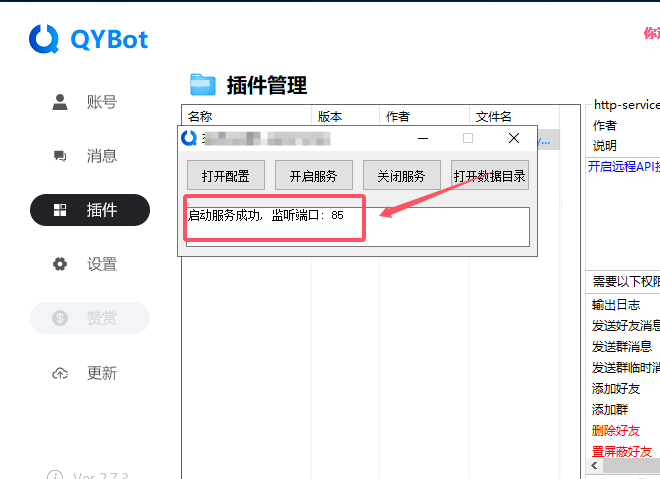Screen dimensions: 660x479
Task: Click the QYBot logo icon
Action: tap(44, 39)
